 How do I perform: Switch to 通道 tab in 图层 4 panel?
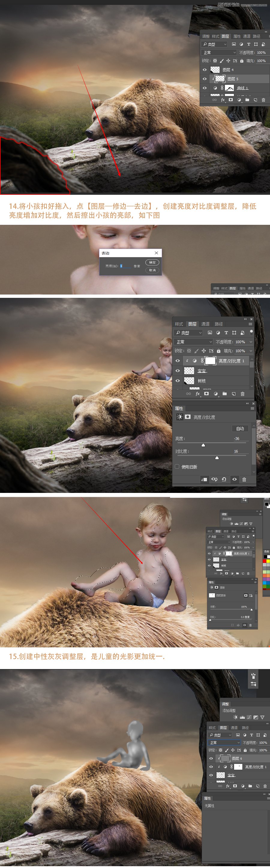247,36
